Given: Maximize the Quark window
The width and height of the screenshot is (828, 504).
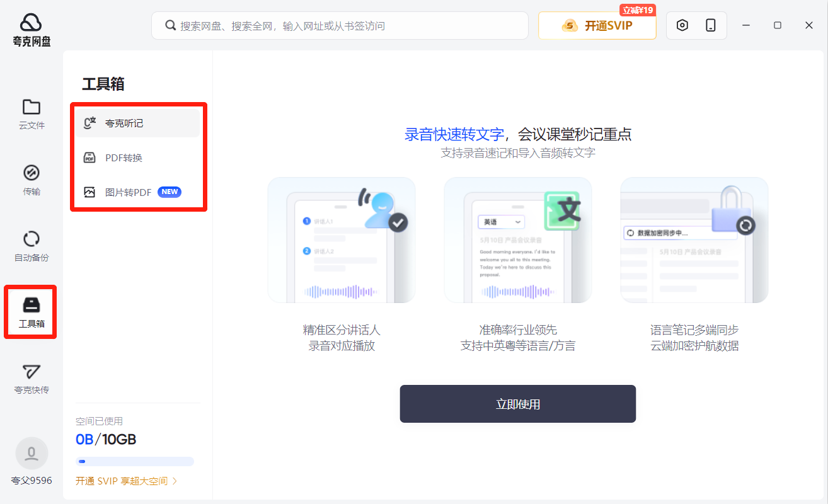Looking at the screenshot, I should (778, 25).
